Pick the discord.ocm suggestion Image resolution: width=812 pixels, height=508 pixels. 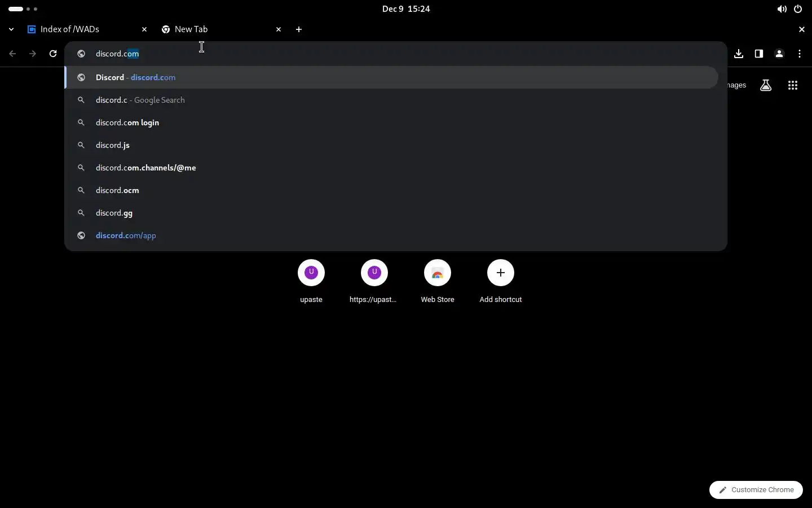pyautogui.click(x=392, y=190)
